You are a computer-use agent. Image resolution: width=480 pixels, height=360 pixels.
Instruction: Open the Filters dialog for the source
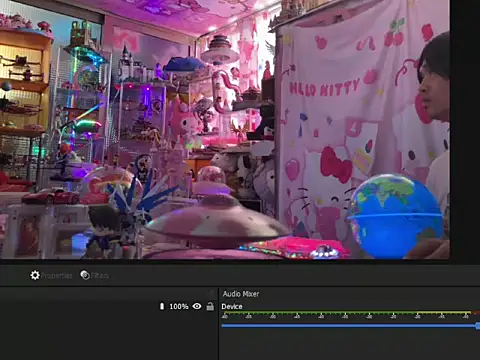click(x=95, y=275)
